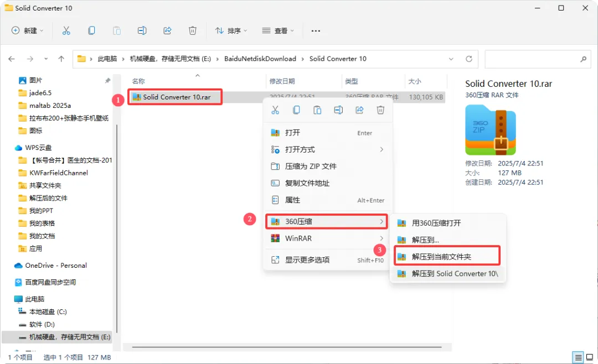This screenshot has height=364, width=598.
Task: Go forward with the Forward arrow
Action: (30, 59)
